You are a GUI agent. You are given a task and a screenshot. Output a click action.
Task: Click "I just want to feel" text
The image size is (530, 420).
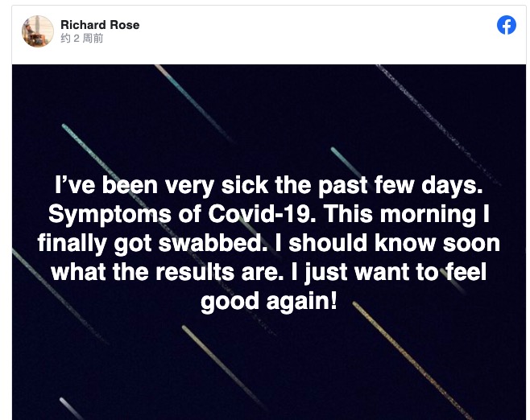(389, 273)
